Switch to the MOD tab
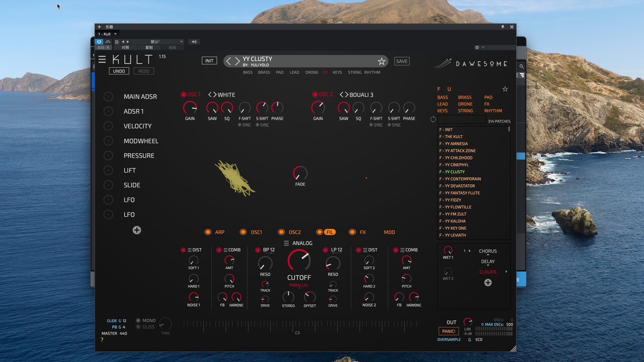Screen dimensions: 644x362 389,232
